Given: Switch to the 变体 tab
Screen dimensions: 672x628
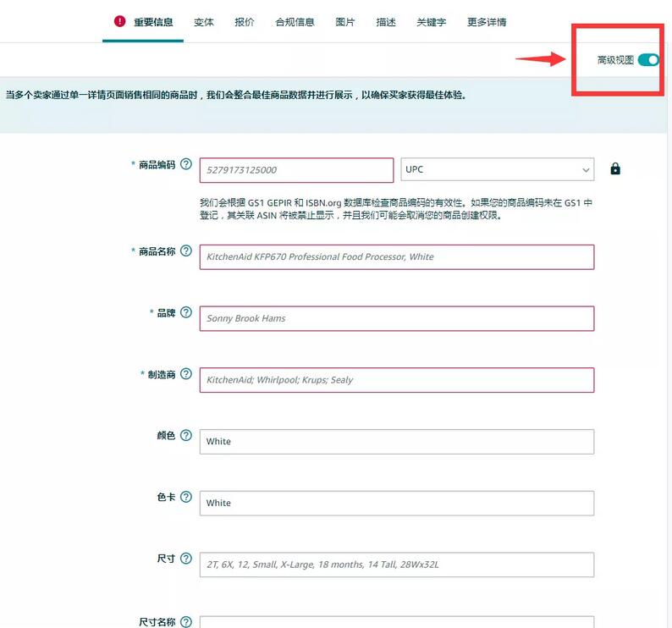Looking at the screenshot, I should [x=204, y=22].
